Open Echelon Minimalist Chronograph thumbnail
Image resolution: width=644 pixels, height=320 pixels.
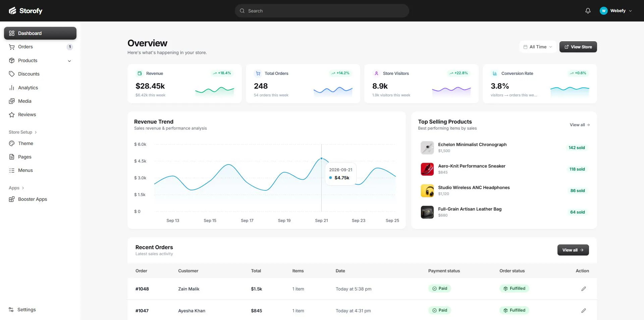tap(427, 148)
